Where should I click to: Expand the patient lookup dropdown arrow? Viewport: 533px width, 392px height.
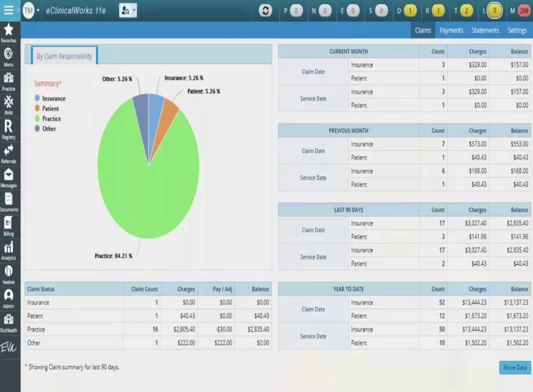point(134,10)
